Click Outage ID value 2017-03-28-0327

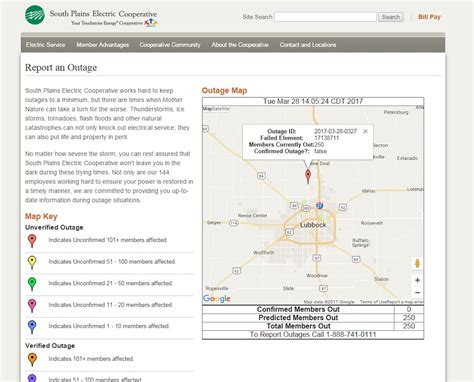(335, 131)
